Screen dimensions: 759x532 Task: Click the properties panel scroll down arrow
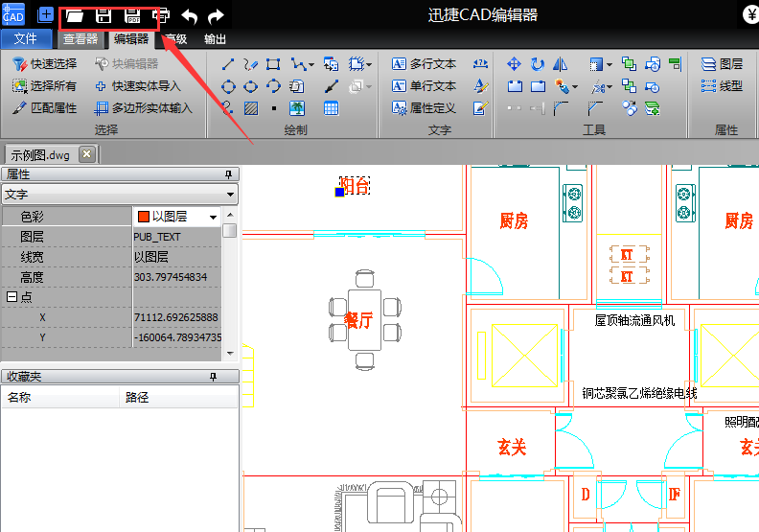click(230, 354)
